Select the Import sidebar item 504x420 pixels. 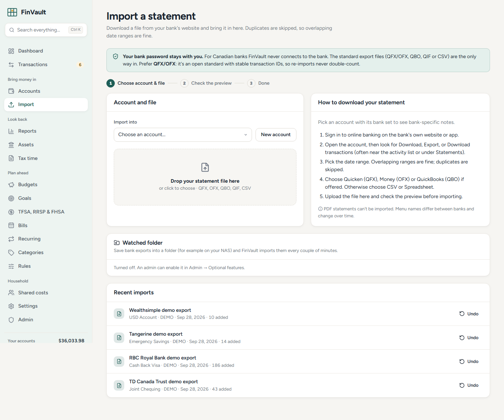(46, 105)
